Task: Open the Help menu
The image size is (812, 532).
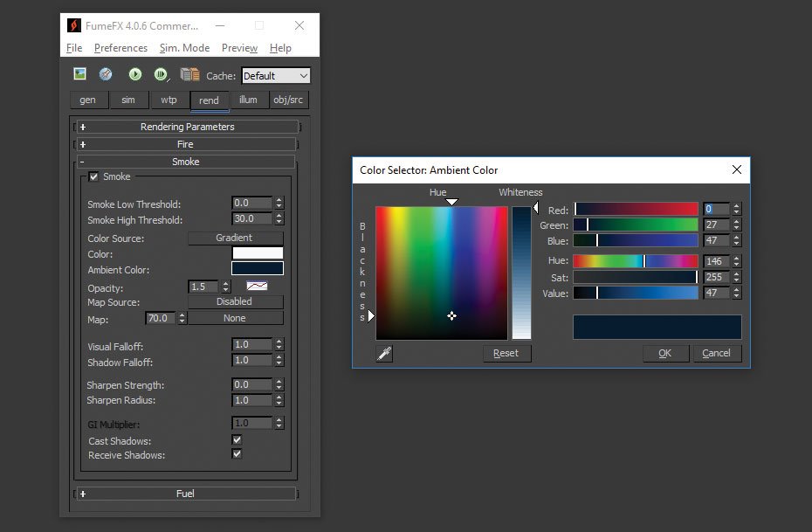Action: point(280,48)
